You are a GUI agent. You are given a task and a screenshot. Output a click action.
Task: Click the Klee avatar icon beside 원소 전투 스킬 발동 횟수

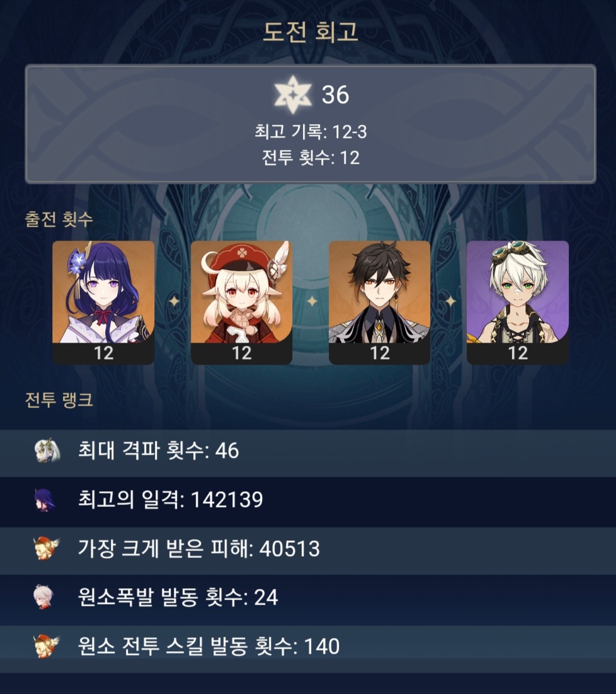click(46, 646)
